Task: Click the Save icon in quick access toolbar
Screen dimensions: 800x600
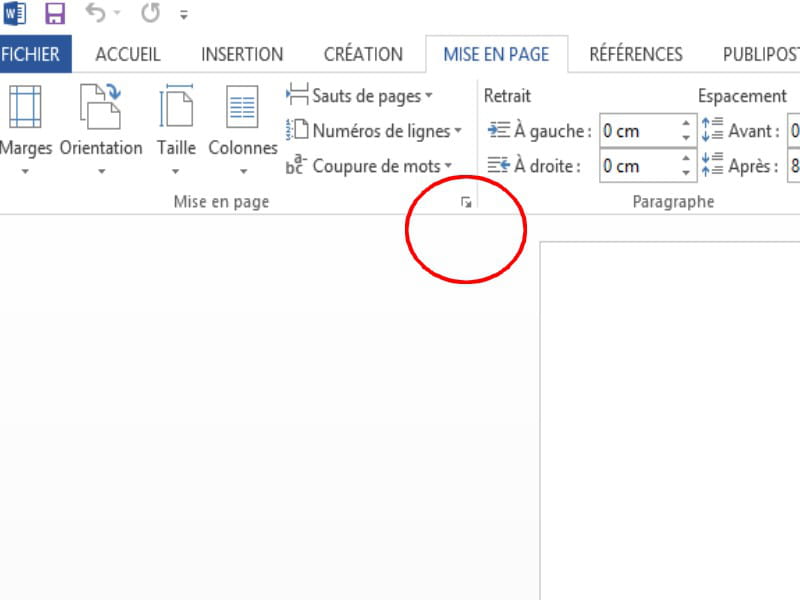Action: (x=55, y=14)
